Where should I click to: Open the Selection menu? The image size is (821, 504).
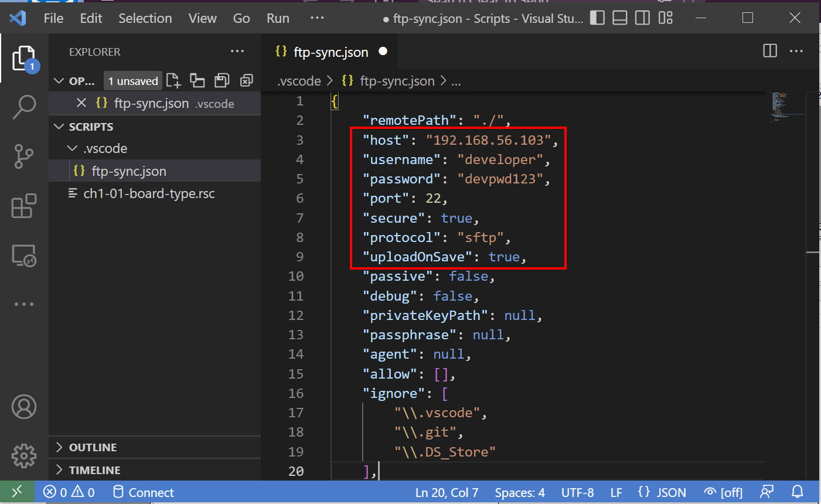[x=145, y=18]
